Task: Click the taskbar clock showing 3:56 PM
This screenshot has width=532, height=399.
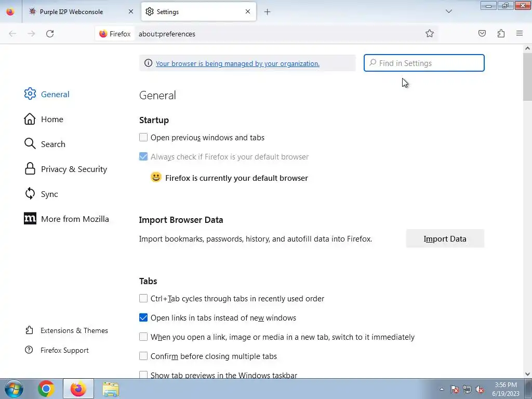Action: [x=506, y=389]
